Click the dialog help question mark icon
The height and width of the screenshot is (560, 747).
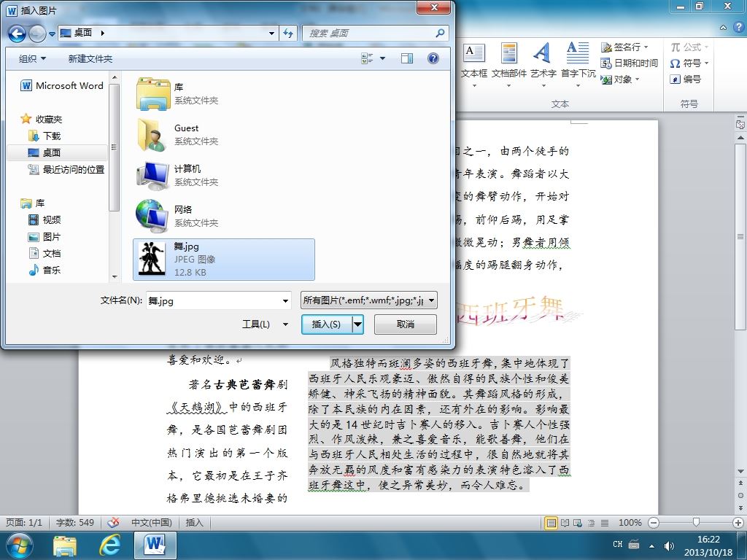coord(433,58)
